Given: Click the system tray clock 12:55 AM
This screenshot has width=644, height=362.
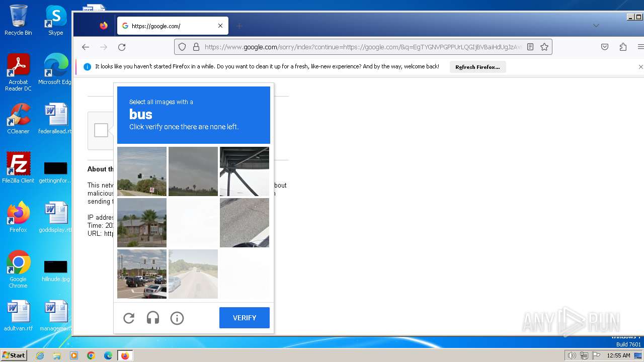Looking at the screenshot, I should click(x=618, y=355).
